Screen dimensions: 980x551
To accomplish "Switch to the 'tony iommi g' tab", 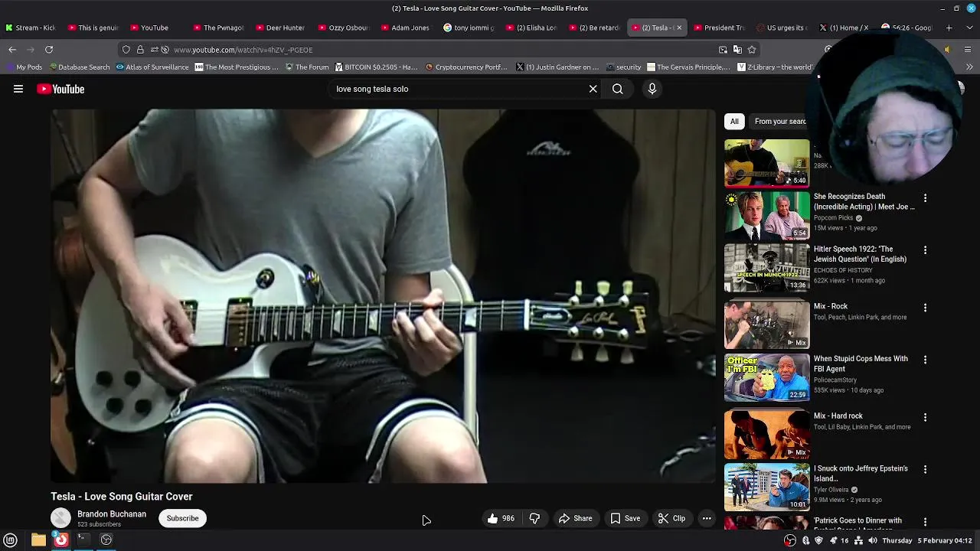I will 469,28.
